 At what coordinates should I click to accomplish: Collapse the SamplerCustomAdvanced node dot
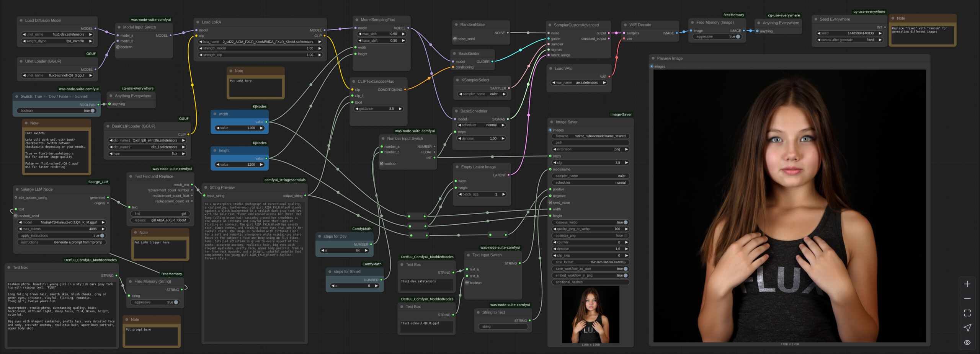[x=550, y=25]
